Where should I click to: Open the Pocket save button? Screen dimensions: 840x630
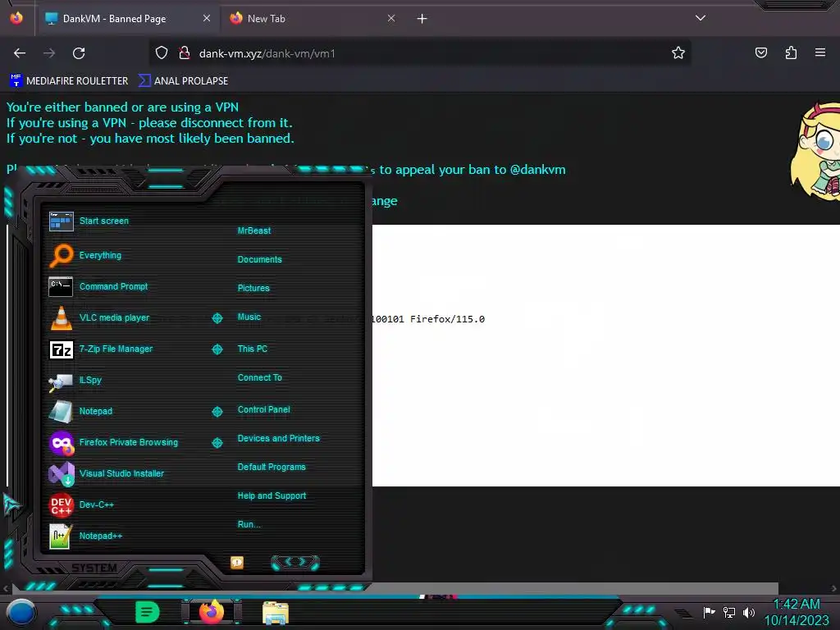761,52
